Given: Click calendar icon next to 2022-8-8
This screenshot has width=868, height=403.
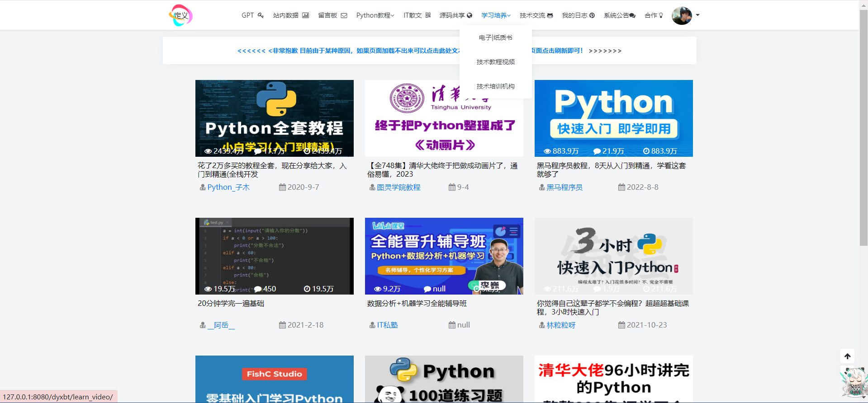Looking at the screenshot, I should (621, 187).
